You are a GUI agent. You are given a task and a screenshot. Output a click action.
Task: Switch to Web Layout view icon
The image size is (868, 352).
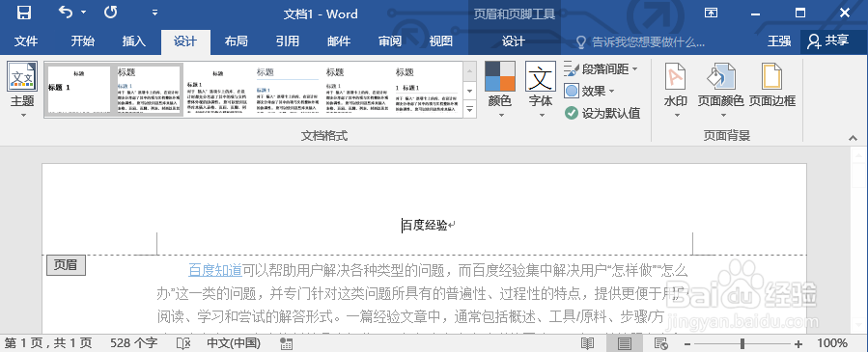(661, 343)
